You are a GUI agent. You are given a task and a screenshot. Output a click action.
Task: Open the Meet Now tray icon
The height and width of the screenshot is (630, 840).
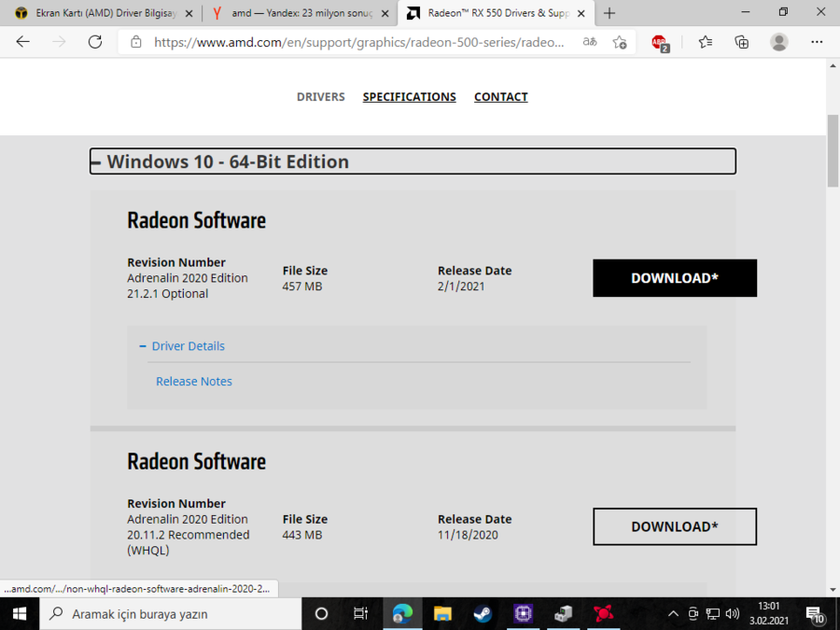pos(693,614)
